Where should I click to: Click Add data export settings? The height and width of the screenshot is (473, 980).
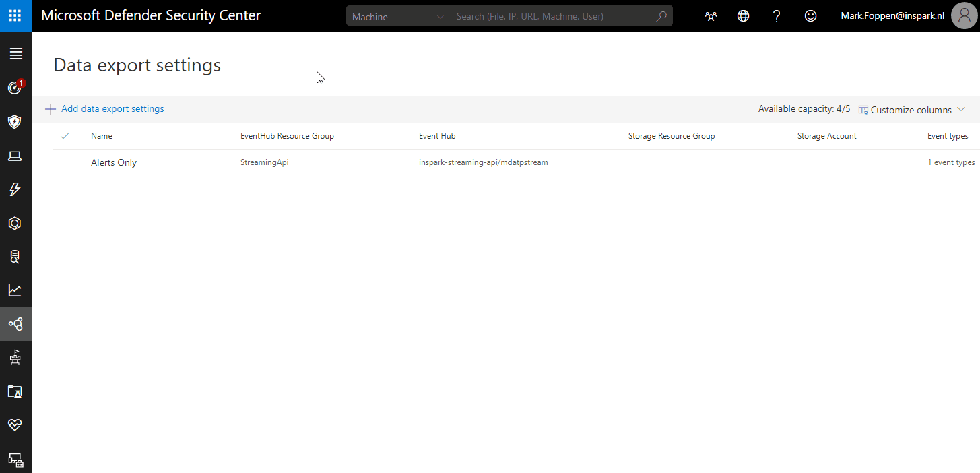(104, 109)
